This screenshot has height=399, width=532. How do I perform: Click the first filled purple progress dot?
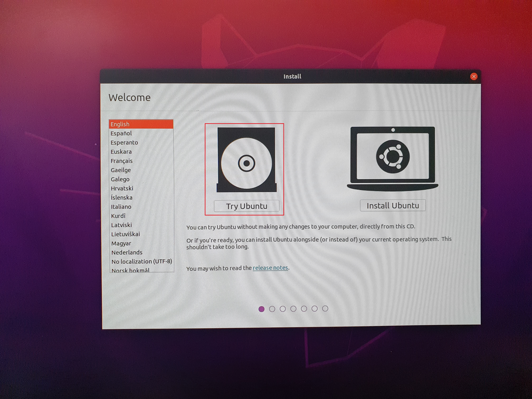tap(261, 309)
